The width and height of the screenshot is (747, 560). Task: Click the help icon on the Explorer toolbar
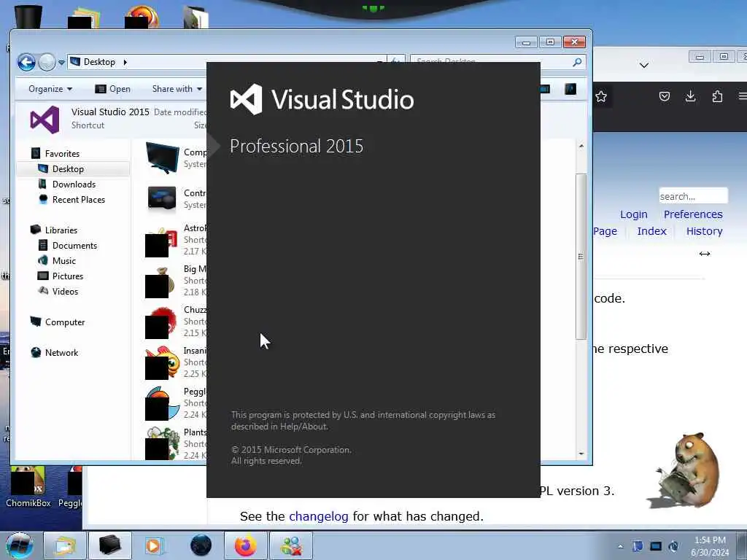(570, 89)
